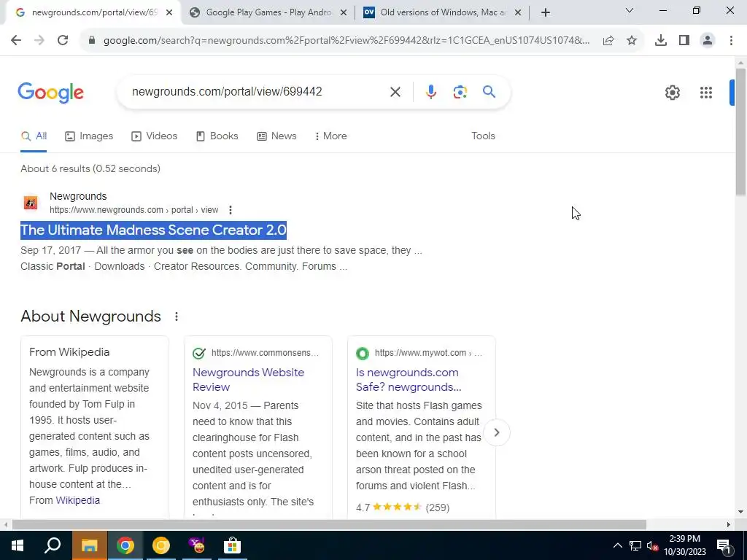Open the Windows Start menu
The image size is (747, 560).
pos(18,545)
